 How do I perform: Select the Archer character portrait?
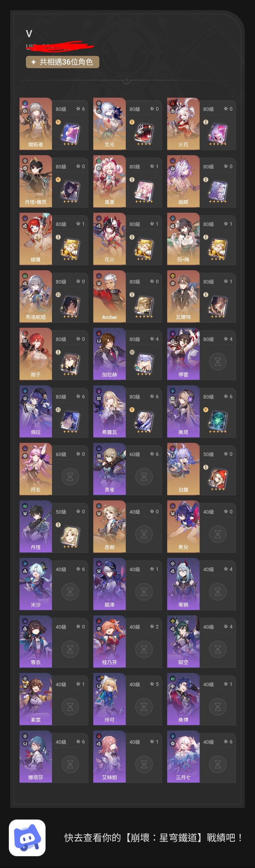click(109, 297)
